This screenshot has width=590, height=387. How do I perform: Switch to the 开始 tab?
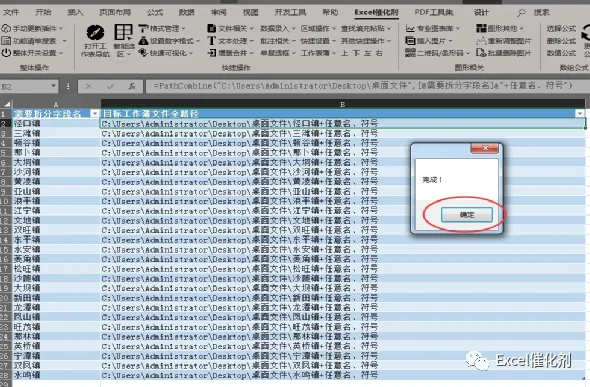[43, 12]
